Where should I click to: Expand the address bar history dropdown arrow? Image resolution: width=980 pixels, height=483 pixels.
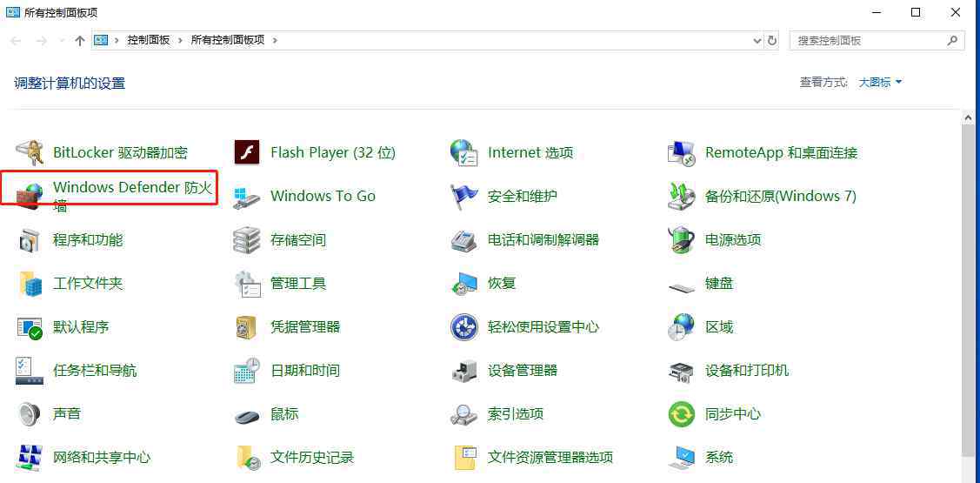coord(757,40)
